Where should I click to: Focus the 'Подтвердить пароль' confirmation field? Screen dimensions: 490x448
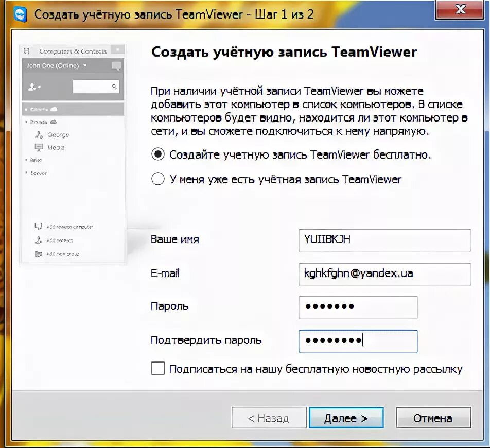[x=358, y=341]
